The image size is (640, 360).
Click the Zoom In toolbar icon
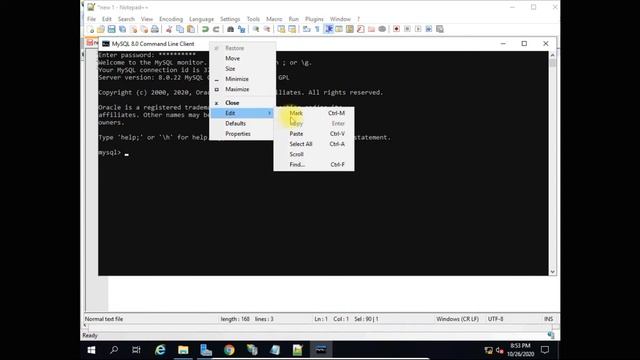click(256, 29)
